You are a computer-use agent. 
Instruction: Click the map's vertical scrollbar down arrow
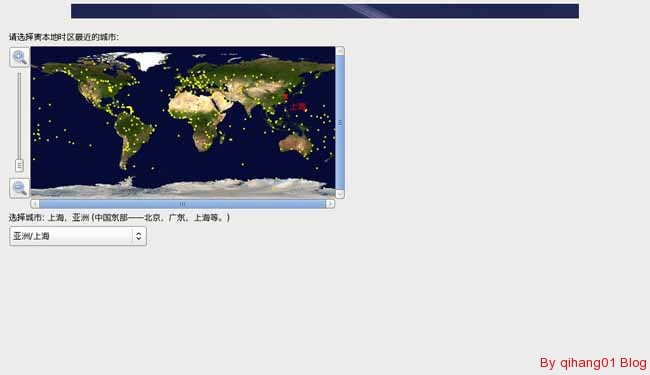tap(340, 194)
